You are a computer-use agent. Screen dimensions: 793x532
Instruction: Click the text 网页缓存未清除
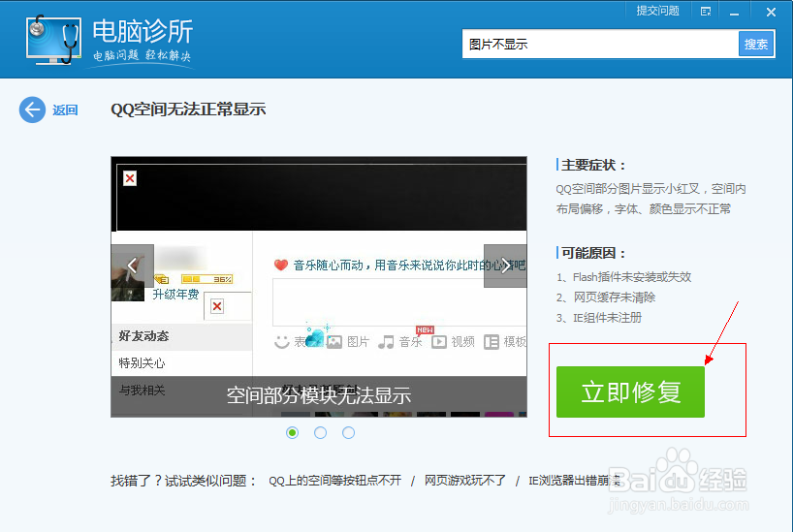pyautogui.click(x=614, y=297)
